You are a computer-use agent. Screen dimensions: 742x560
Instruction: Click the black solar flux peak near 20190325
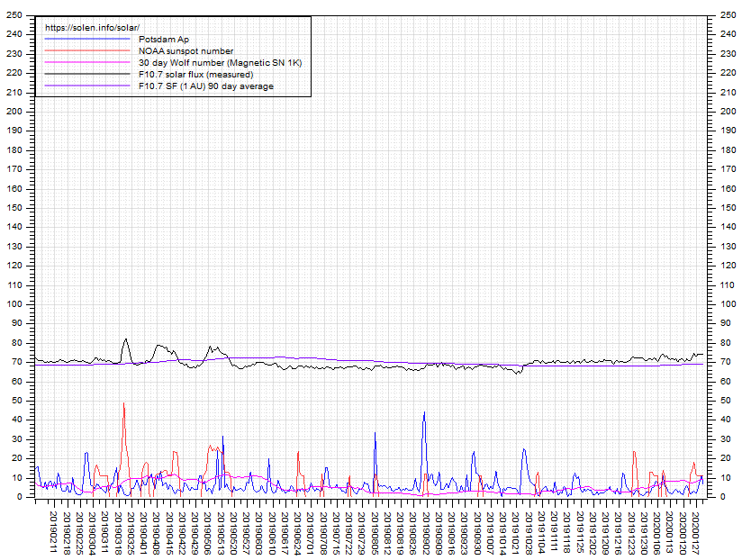125,339
